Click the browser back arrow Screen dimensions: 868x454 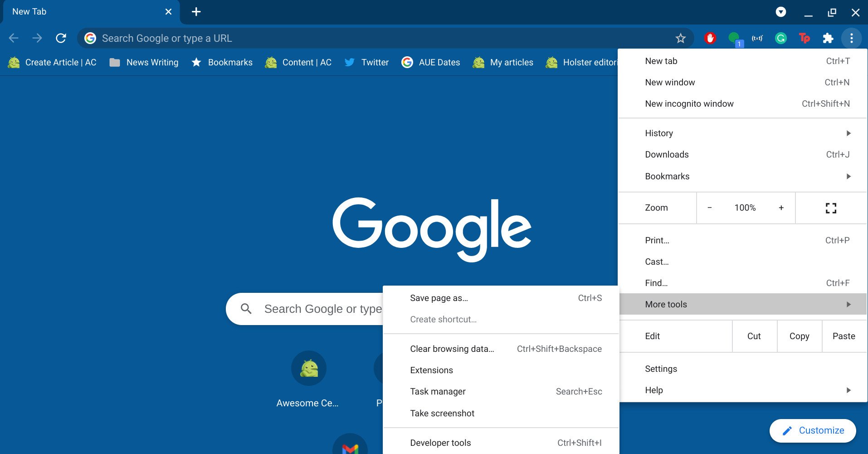pos(14,38)
